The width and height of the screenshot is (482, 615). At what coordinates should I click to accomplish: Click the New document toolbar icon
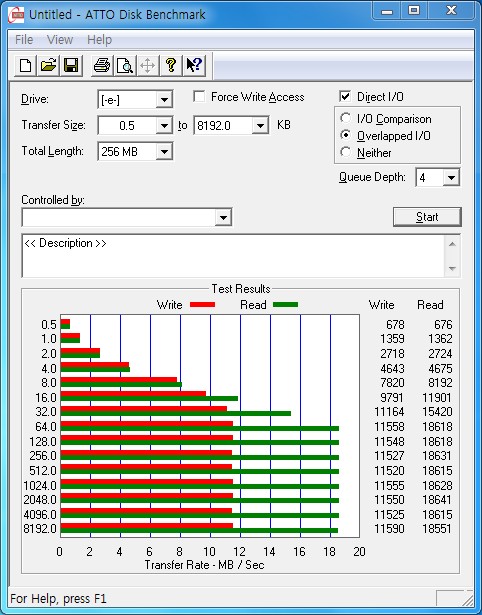click(25, 65)
